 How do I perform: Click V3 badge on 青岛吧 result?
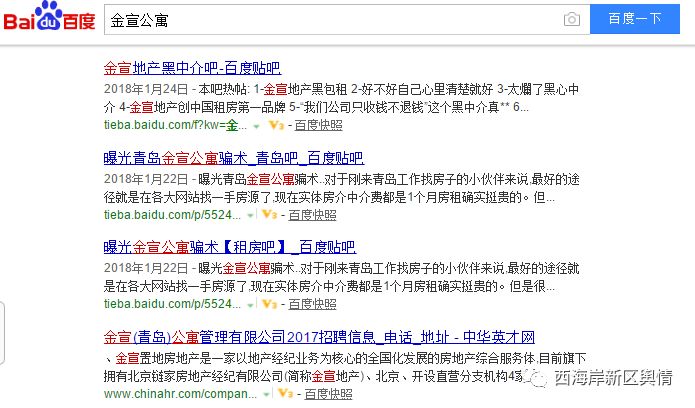269,215
